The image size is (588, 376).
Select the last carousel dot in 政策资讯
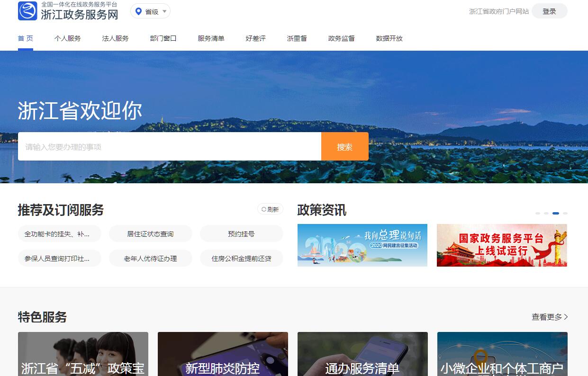point(565,214)
